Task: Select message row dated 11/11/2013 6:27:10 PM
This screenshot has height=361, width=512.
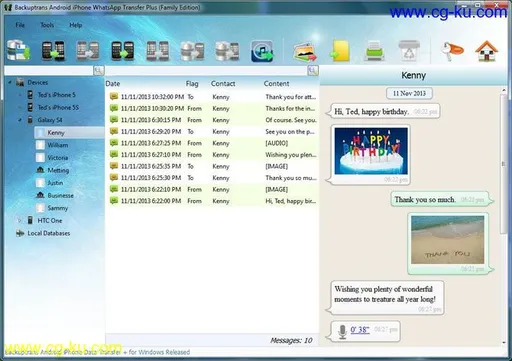Action: point(212,155)
